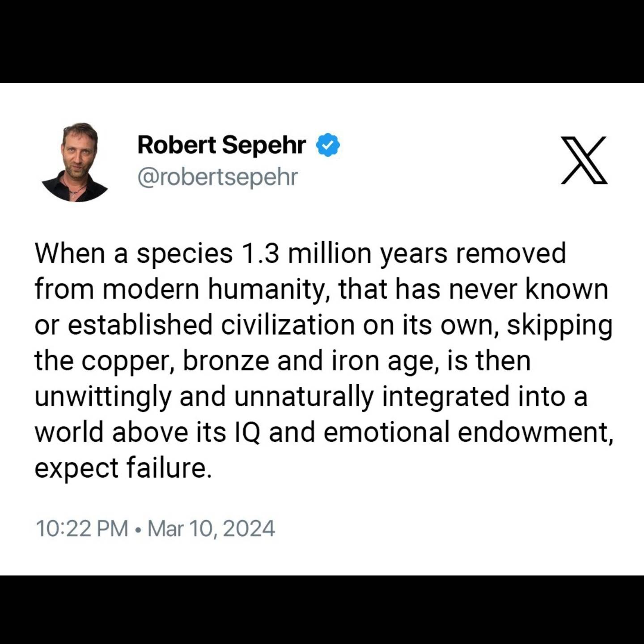Click the word "integrated" in the tweet
Image resolution: width=644 pixels, height=644 pixels.
pyautogui.click(x=445, y=397)
